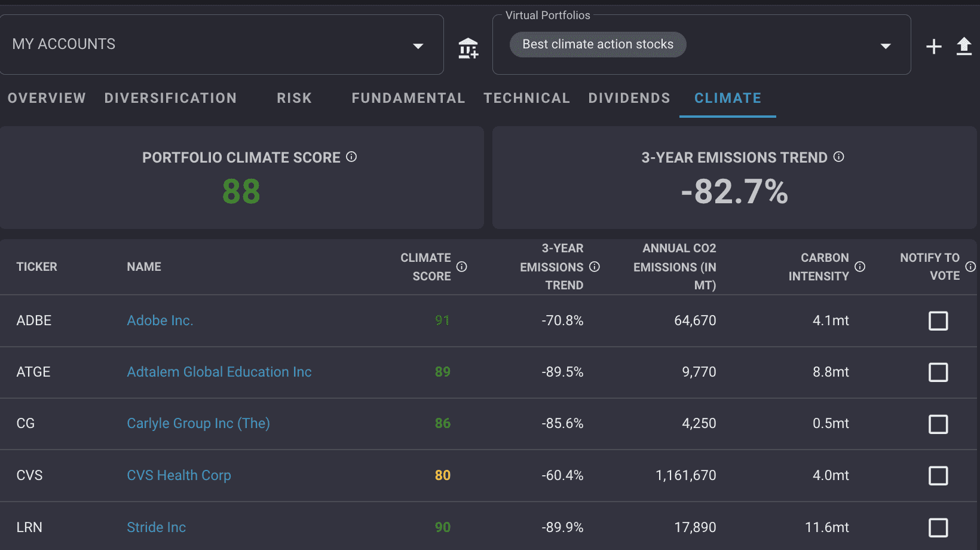Image resolution: width=980 pixels, height=550 pixels.
Task: Click Adtalem annual emissions 9,770
Action: [x=699, y=372]
